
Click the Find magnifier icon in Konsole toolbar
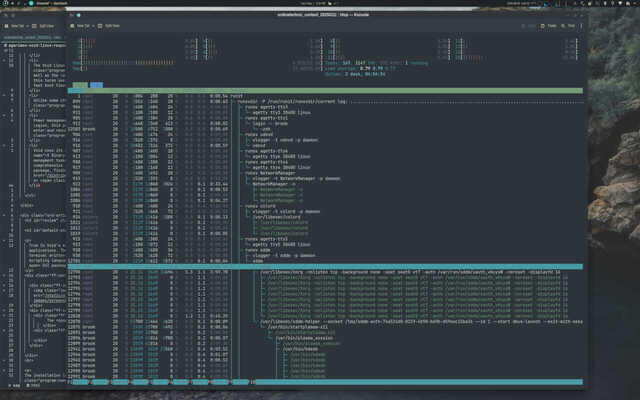click(563, 26)
